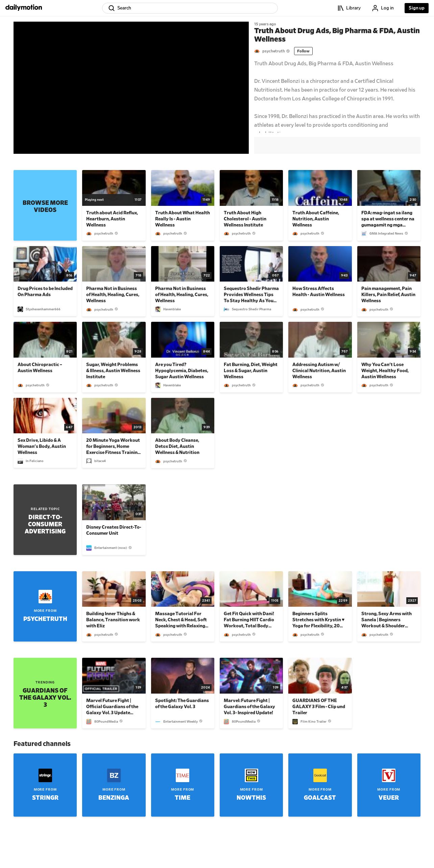Open How Stress Affects Health thumbnail
The height and width of the screenshot is (868, 434).
320,264
